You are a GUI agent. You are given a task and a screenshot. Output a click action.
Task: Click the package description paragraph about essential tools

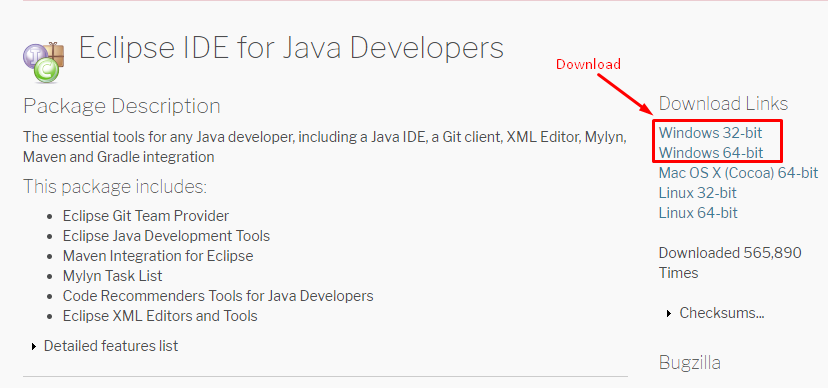coord(325,147)
